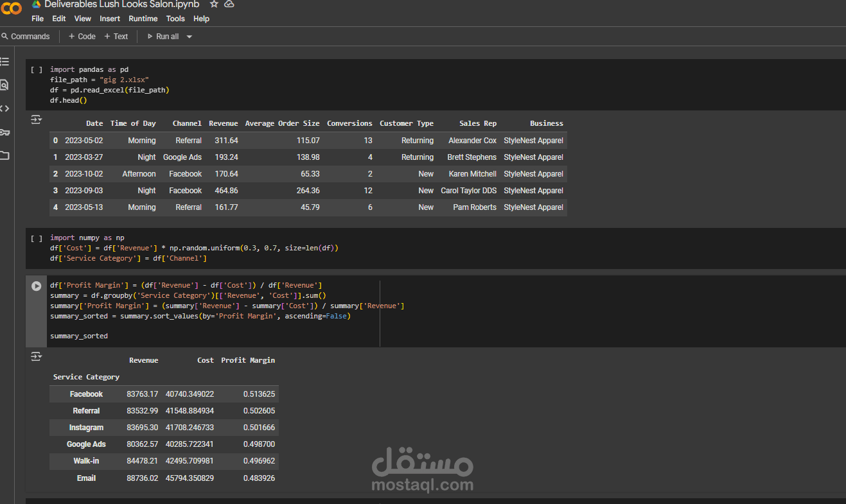Star the notebook title
Image resolution: width=846 pixels, height=504 pixels.
(x=214, y=4)
